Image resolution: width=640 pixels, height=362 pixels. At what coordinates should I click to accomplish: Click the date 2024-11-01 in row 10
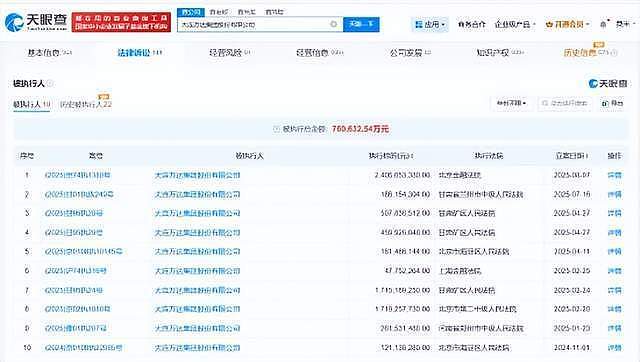(x=572, y=348)
